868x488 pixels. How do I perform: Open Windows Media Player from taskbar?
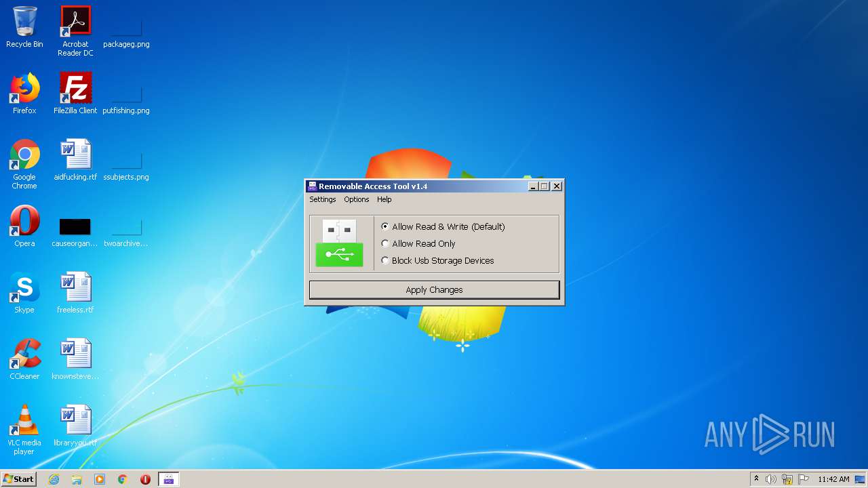point(100,479)
